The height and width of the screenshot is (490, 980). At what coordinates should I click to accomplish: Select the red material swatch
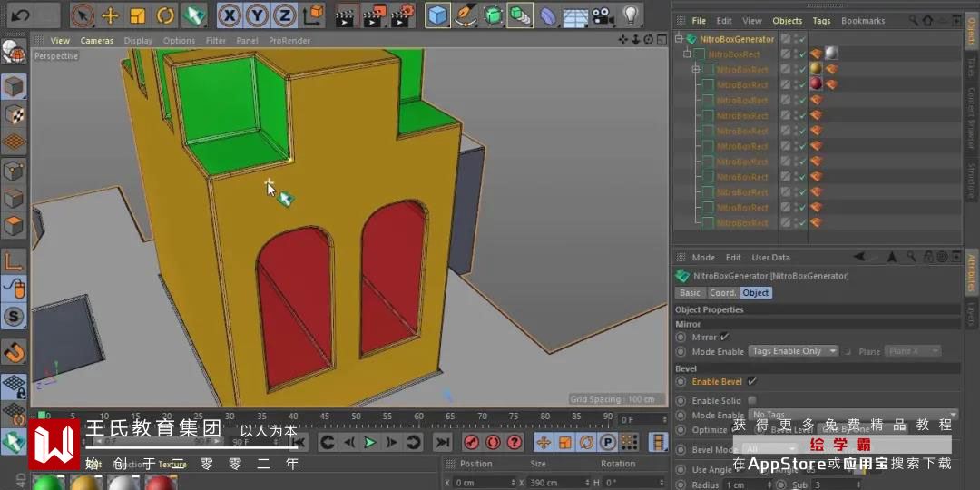(x=162, y=483)
